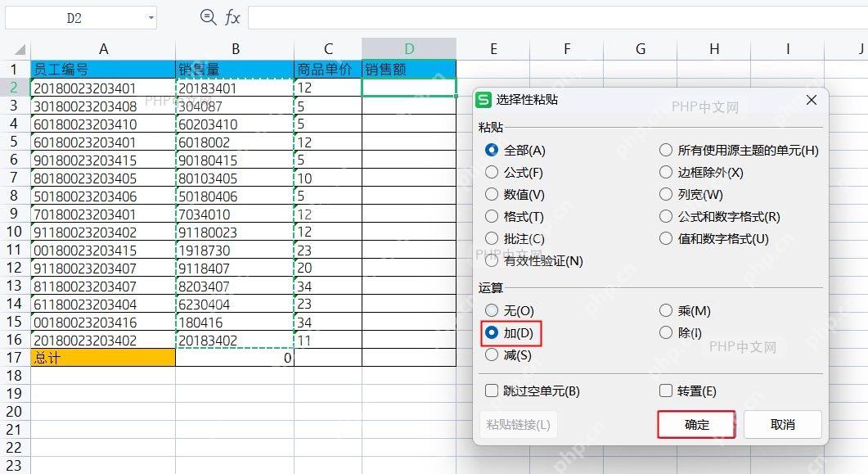Click into the formula bar input
Screen dimensions: 868x474
557,18
